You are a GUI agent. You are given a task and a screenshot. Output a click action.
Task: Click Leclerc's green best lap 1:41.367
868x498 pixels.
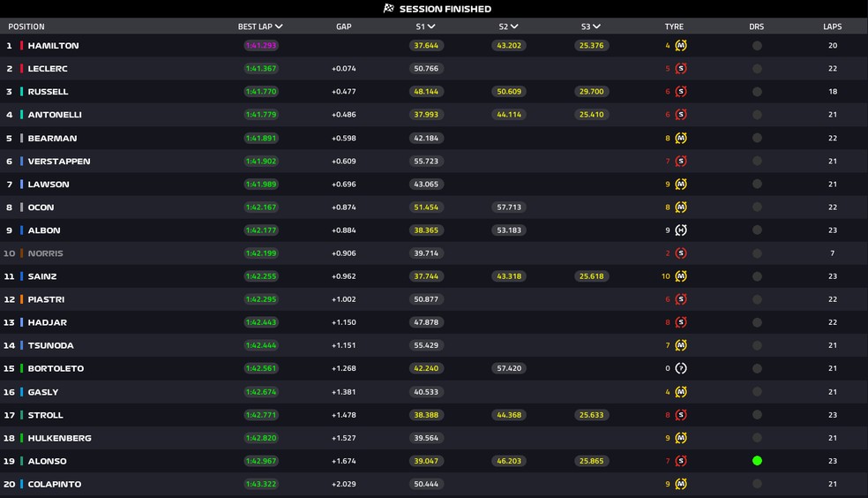[x=261, y=69]
